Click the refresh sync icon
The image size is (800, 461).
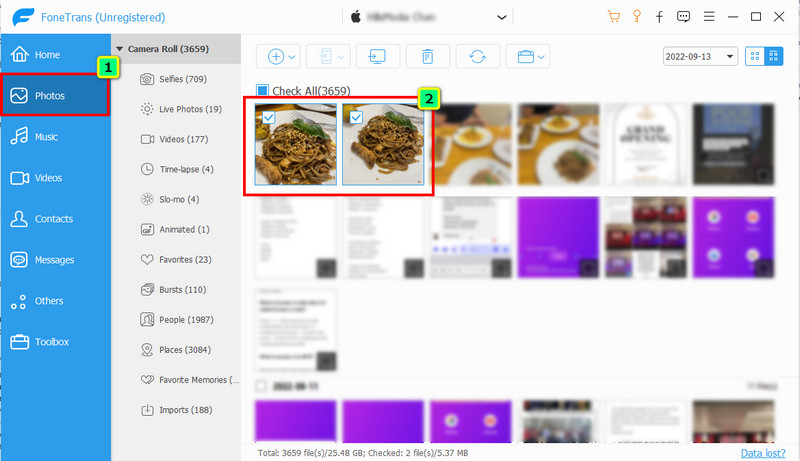pos(478,57)
